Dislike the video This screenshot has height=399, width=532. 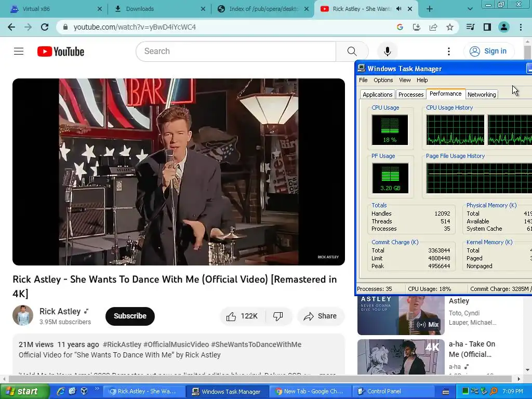tap(278, 316)
